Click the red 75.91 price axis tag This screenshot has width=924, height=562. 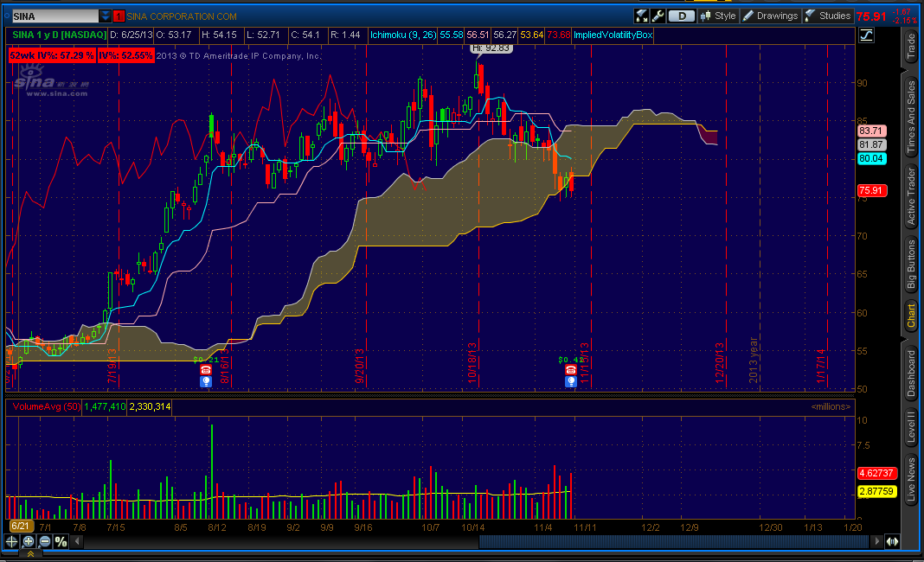click(x=871, y=190)
